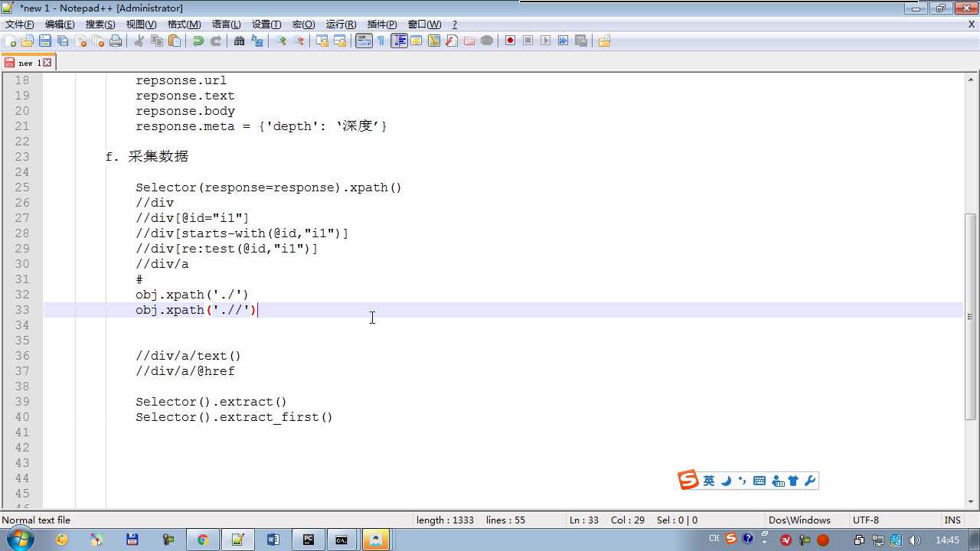The height and width of the screenshot is (551, 980).
Task: Click the Zoom In toolbar icon
Action: [281, 41]
